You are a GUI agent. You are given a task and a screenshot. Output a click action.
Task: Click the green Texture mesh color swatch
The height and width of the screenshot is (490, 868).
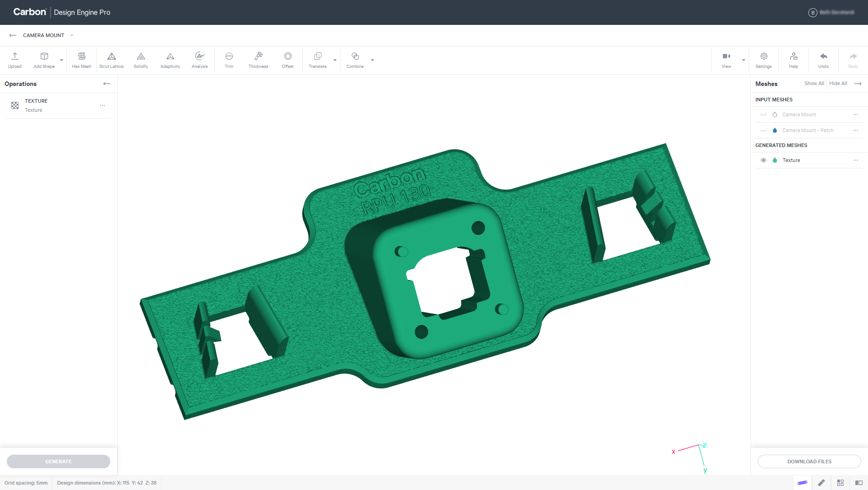point(775,160)
